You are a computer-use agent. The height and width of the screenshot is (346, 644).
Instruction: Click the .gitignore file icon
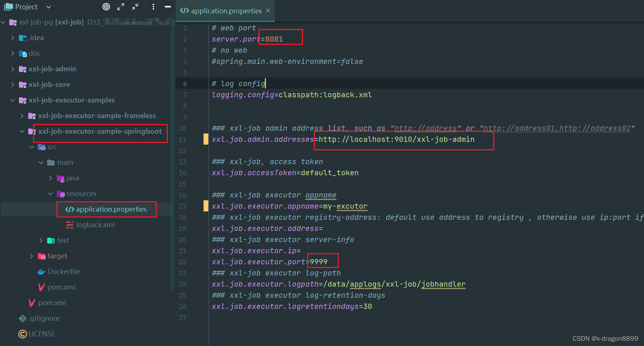[23, 319]
